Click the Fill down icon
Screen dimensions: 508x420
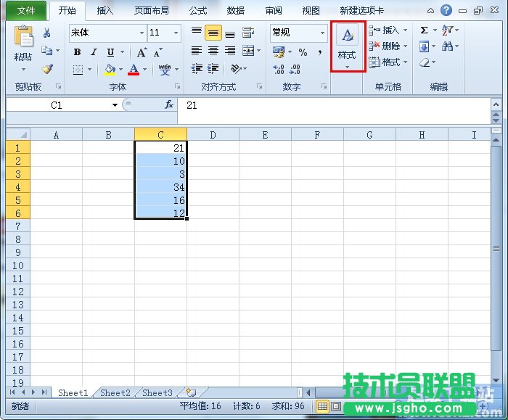424,46
